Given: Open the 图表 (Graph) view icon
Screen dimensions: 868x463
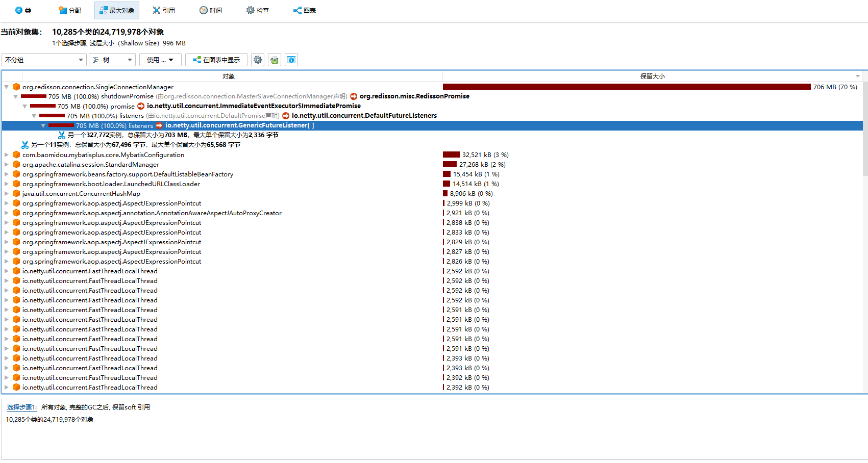Looking at the screenshot, I should point(304,10).
